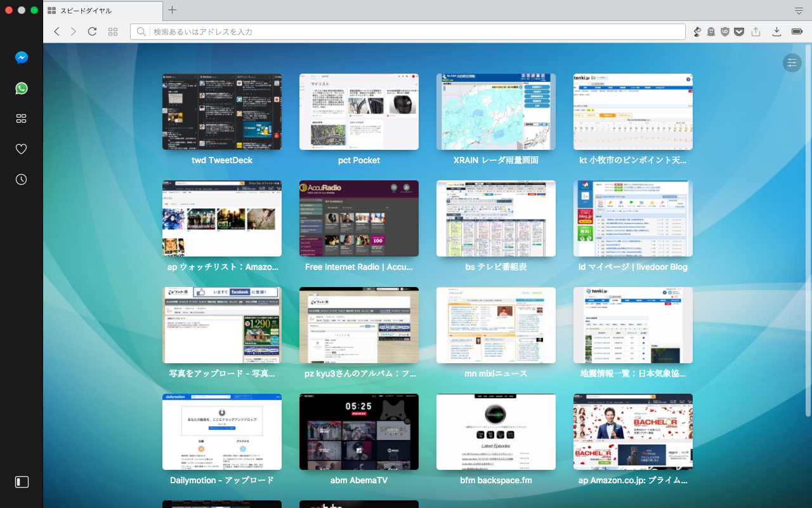Open the tab menu dropdown at top right
This screenshot has width=812, height=508.
pyautogui.click(x=799, y=11)
